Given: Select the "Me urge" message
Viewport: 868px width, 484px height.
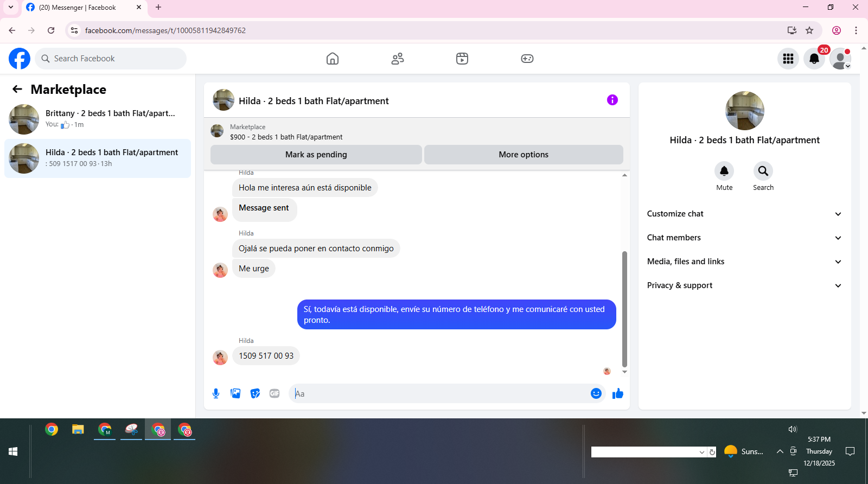Looking at the screenshot, I should click(x=254, y=269).
